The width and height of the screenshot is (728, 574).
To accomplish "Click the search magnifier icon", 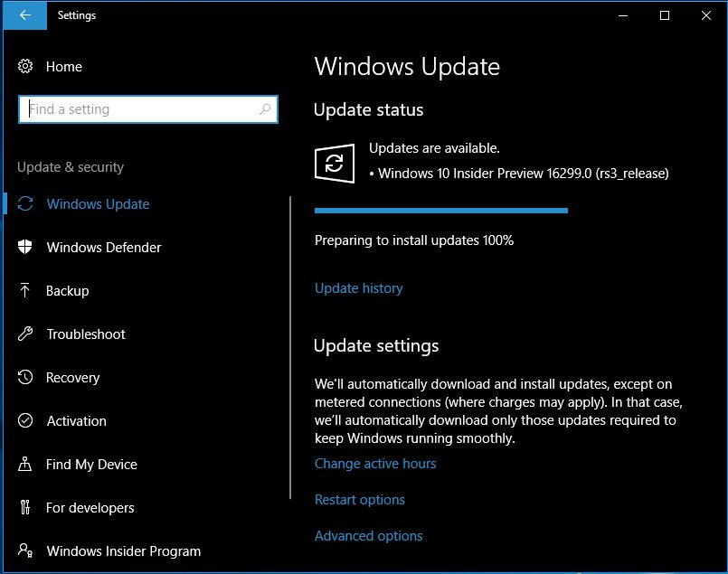I will [265, 109].
